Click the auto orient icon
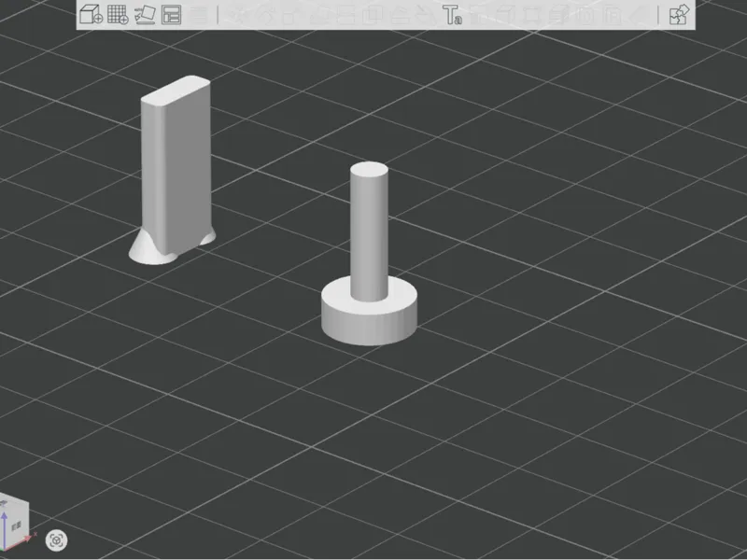747x560 pixels. tap(145, 14)
